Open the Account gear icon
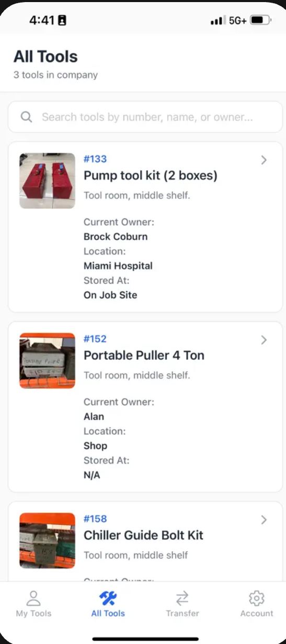 pyautogui.click(x=257, y=597)
